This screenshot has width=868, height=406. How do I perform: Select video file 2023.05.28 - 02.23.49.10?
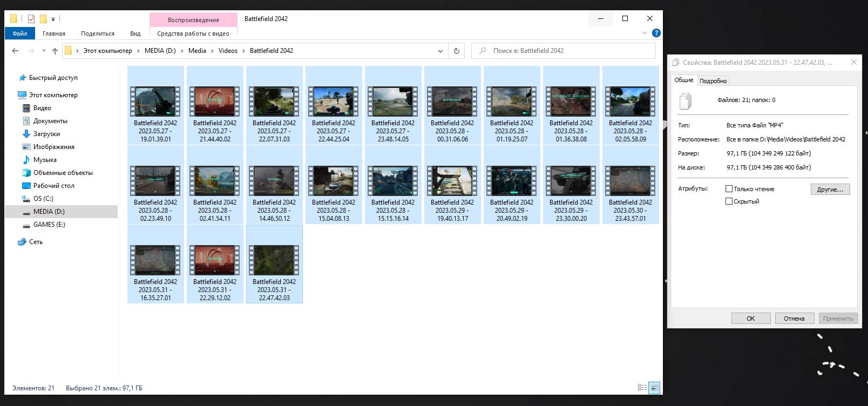coord(155,185)
